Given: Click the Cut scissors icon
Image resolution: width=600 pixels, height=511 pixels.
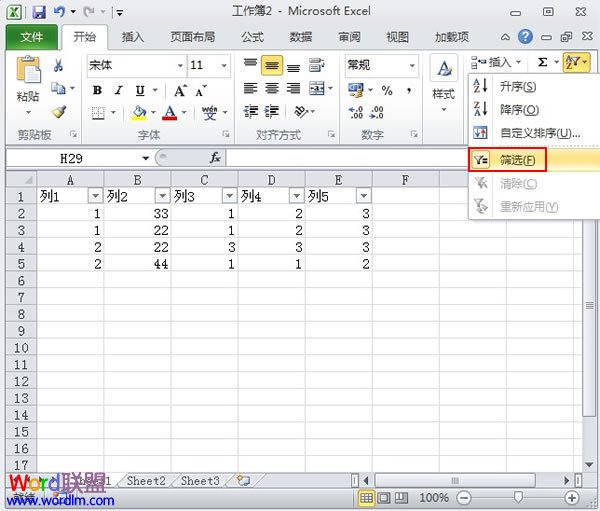Looking at the screenshot, I should [58, 66].
